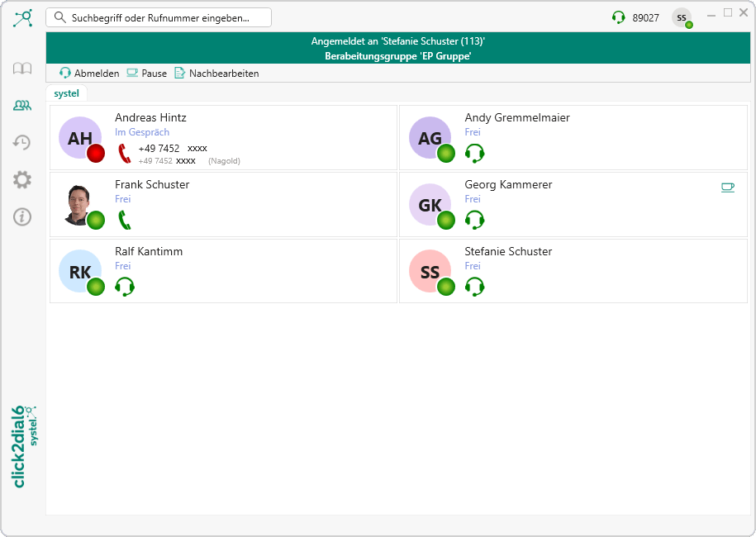Open the info icon in sidebar
Viewport: 756px width, 537px height.
tap(22, 216)
